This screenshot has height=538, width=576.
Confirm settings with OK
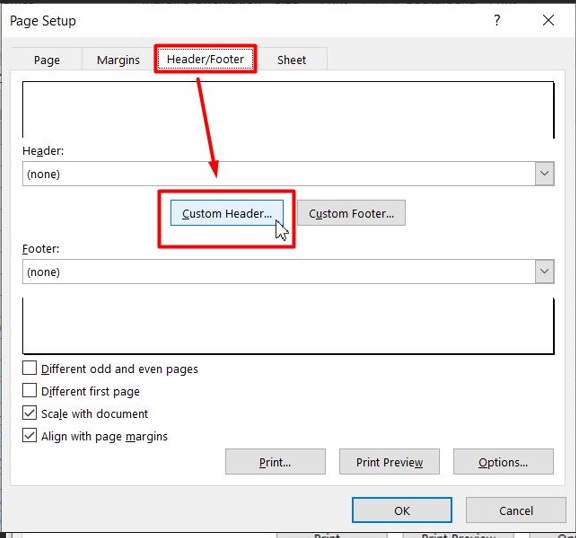coord(402,510)
